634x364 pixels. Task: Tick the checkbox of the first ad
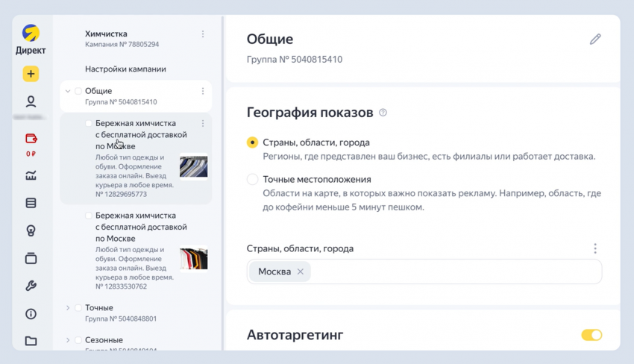(x=89, y=124)
